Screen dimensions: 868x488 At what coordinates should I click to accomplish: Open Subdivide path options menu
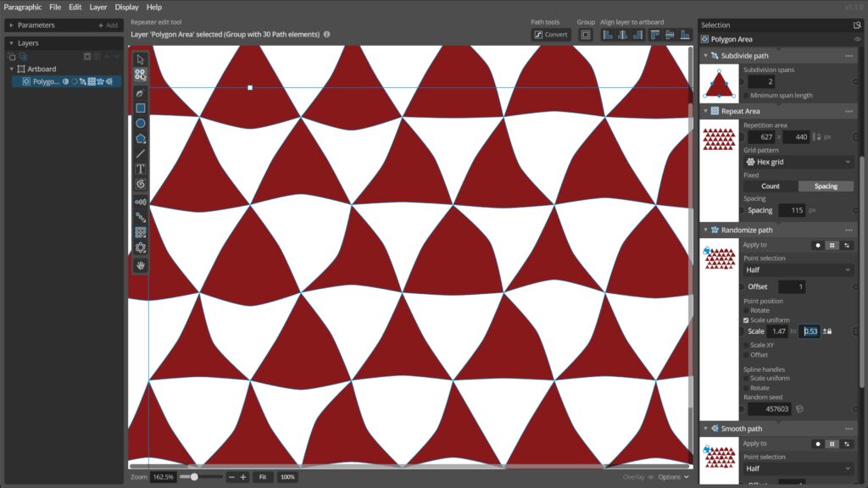tap(849, 56)
